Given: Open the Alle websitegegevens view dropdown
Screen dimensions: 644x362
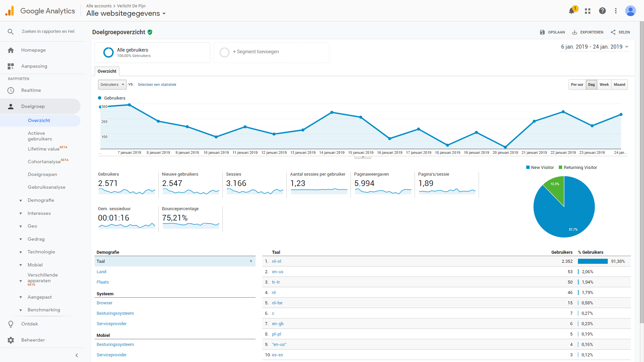Looking at the screenshot, I should click(x=126, y=13).
